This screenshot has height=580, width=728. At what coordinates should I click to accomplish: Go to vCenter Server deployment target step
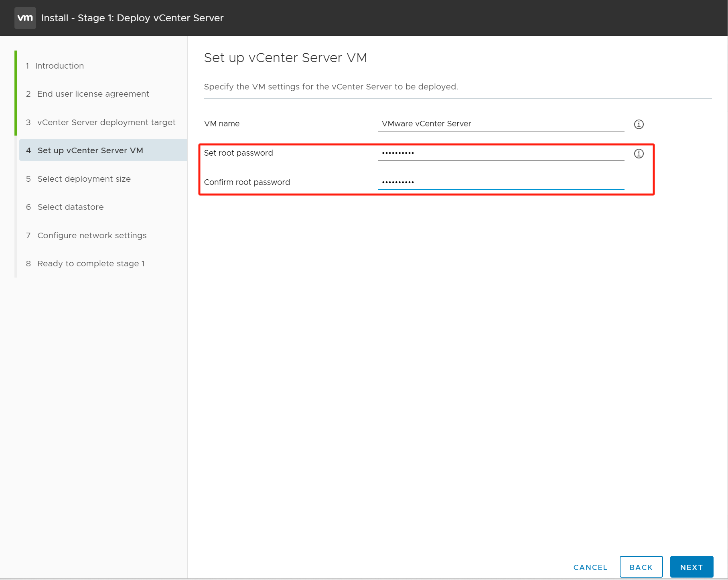click(106, 122)
